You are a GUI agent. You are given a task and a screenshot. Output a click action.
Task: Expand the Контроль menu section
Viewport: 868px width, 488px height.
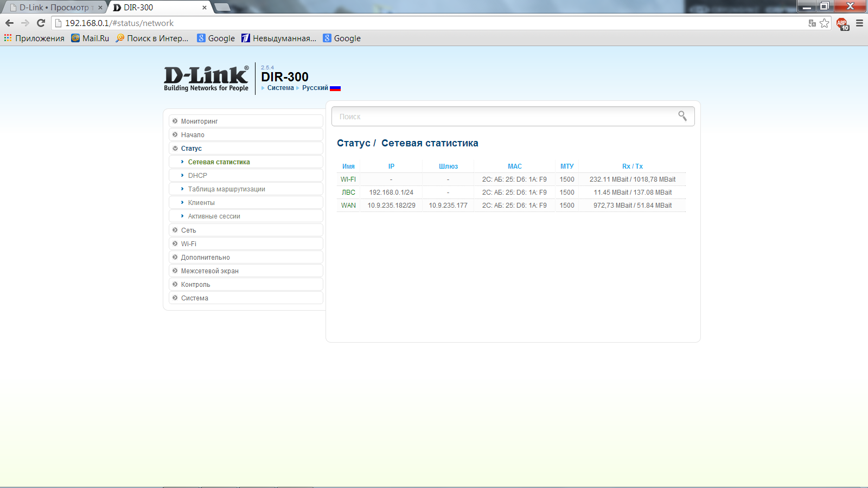click(246, 284)
